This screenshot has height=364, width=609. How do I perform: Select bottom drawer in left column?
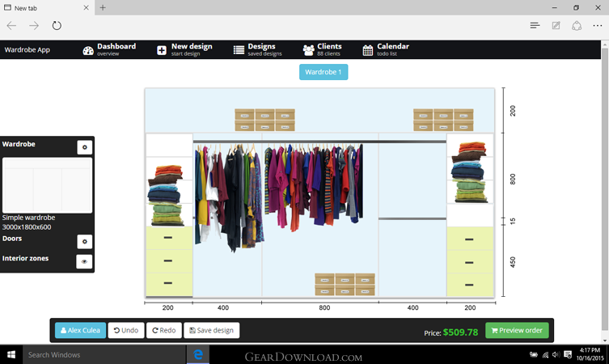[169, 285]
